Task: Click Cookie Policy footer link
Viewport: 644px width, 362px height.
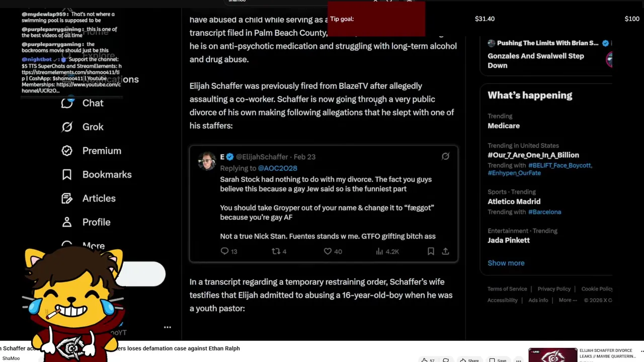Action: pos(597,289)
